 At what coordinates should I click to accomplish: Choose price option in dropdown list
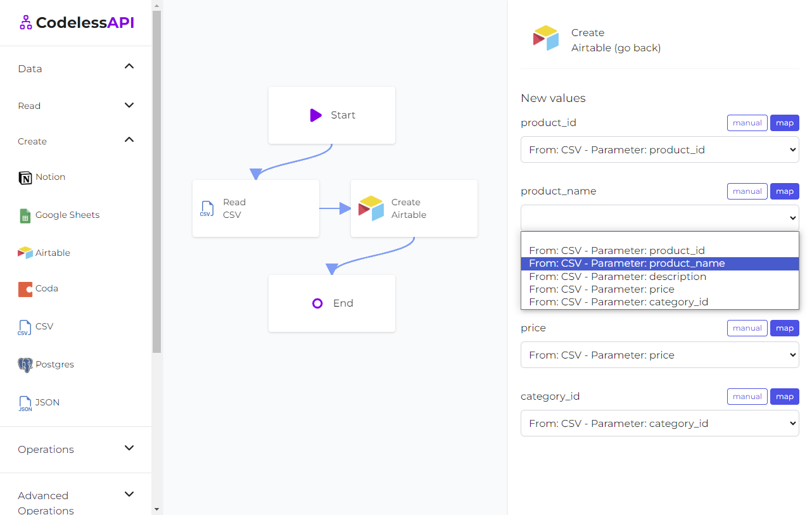click(660, 289)
